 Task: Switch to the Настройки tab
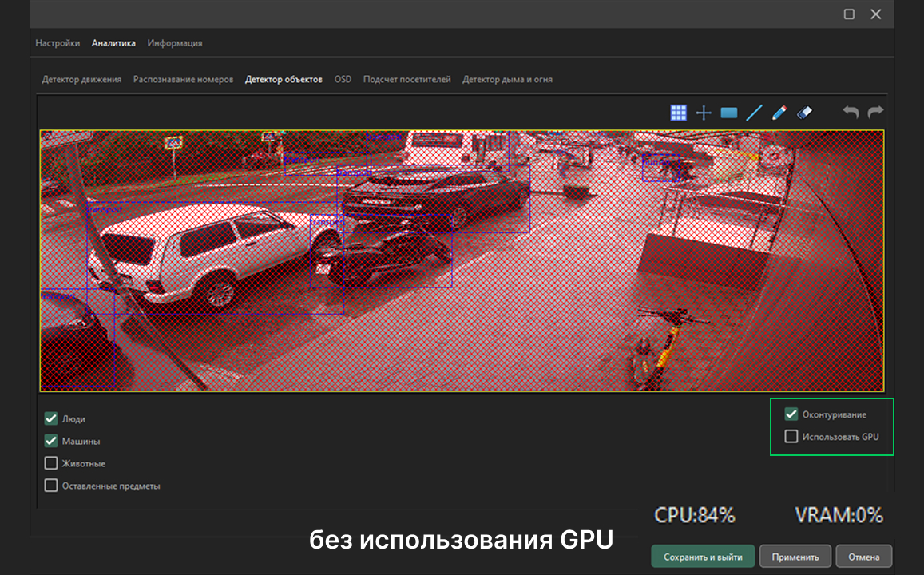pyautogui.click(x=58, y=43)
